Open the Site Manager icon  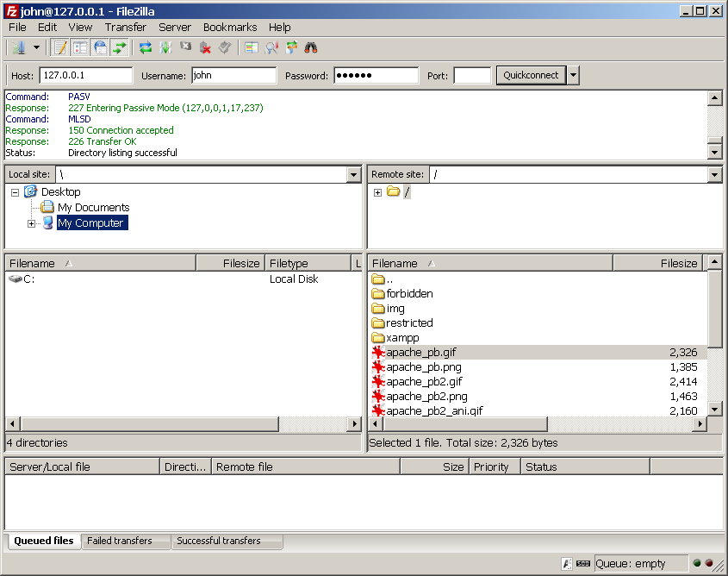click(19, 48)
